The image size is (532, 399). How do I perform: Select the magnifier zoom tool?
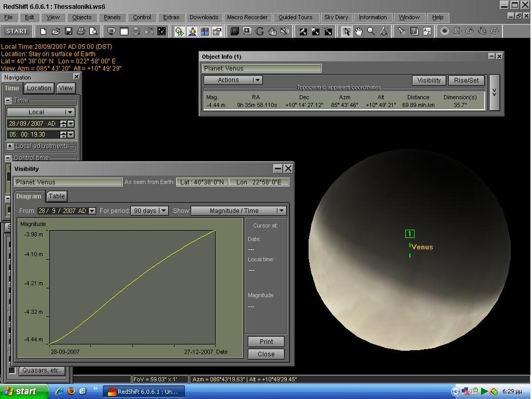pos(371,31)
